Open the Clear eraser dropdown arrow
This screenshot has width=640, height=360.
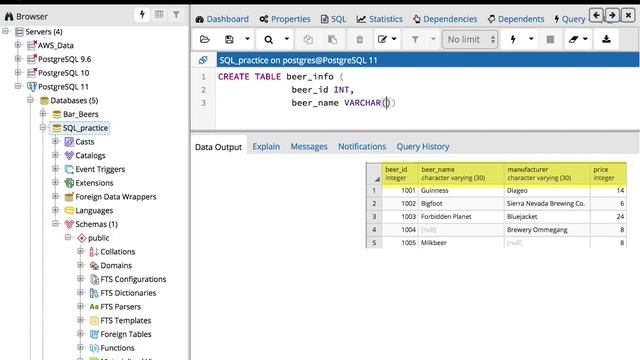[x=585, y=40]
